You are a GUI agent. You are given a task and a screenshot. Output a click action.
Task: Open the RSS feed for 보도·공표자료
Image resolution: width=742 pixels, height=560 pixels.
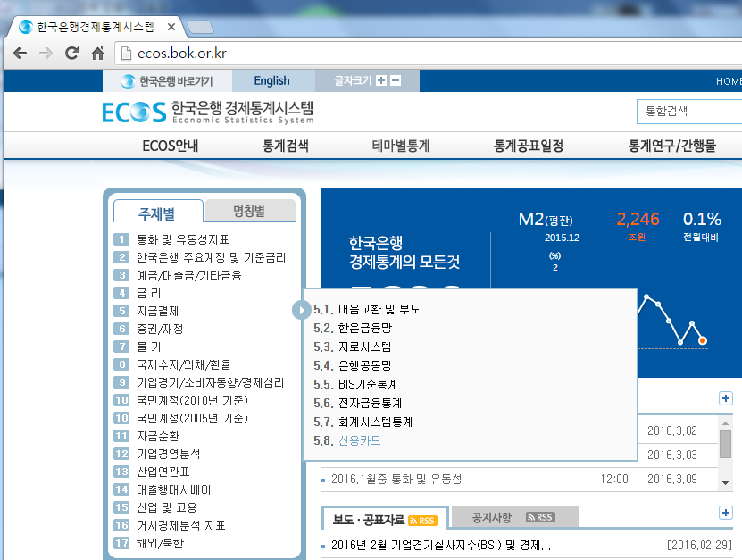(x=422, y=521)
